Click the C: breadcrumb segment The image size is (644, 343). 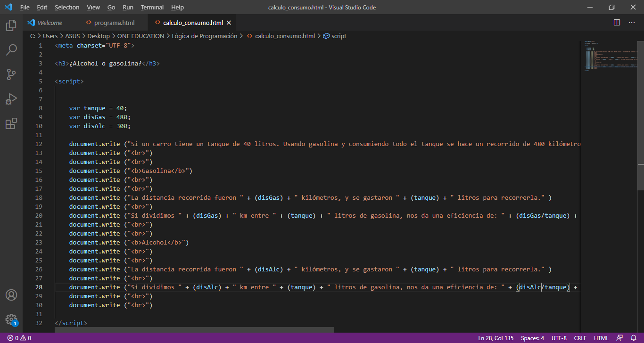tap(33, 36)
